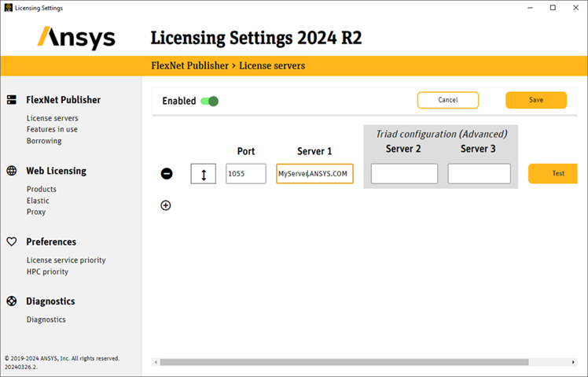Screen dimensions: 588x377
Task: Open License service priority preferences
Action: click(x=66, y=260)
